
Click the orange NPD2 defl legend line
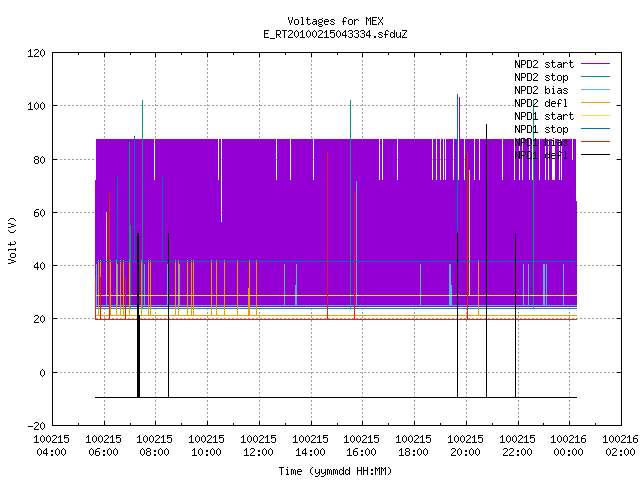coord(595,102)
